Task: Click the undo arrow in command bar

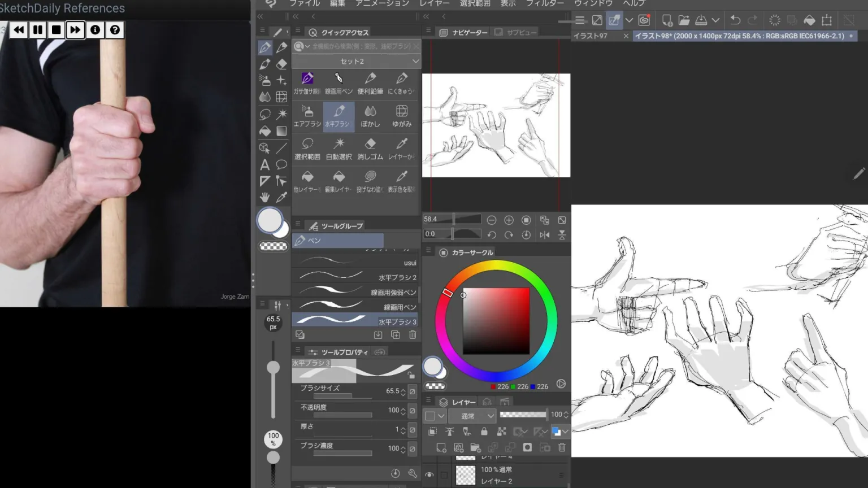Action: click(735, 20)
